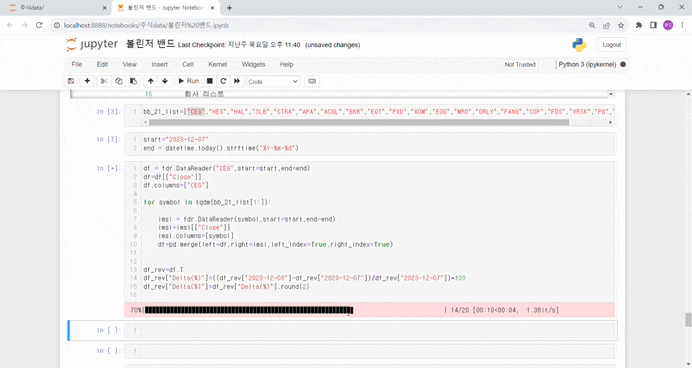The width and height of the screenshot is (692, 368).
Task: Open the Insert menu
Action: click(x=159, y=64)
